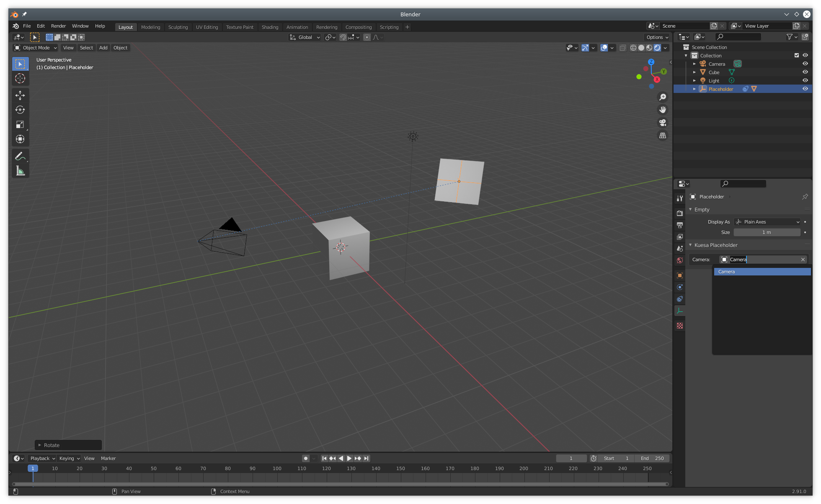Toggle proportional editing in header
Viewport: 821px width, 504px height.
pyautogui.click(x=367, y=37)
